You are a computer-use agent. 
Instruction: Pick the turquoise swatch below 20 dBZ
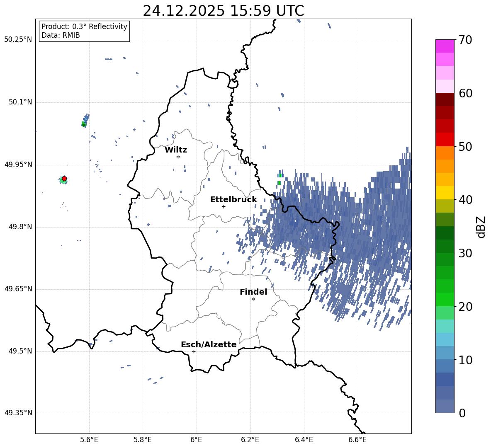coord(445,326)
